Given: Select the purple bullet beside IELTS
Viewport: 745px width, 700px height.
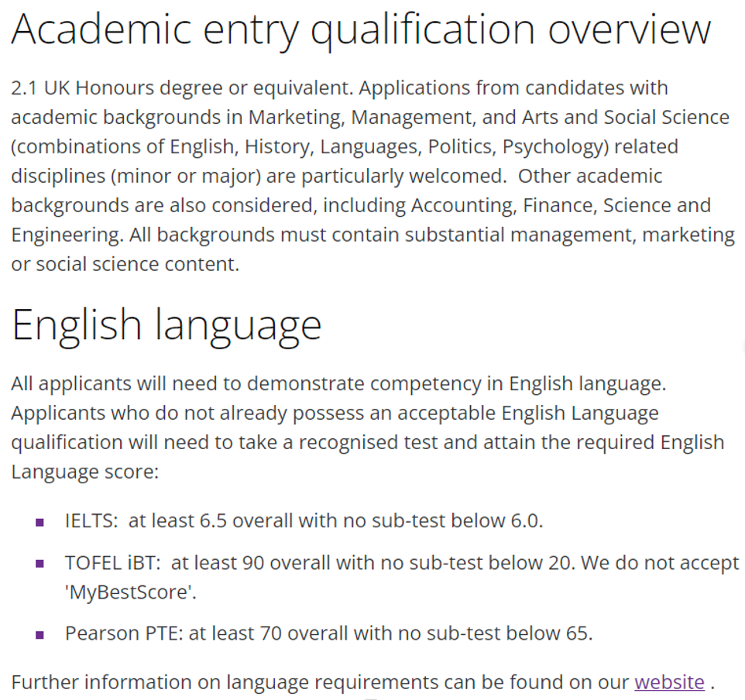Looking at the screenshot, I should tap(40, 523).
